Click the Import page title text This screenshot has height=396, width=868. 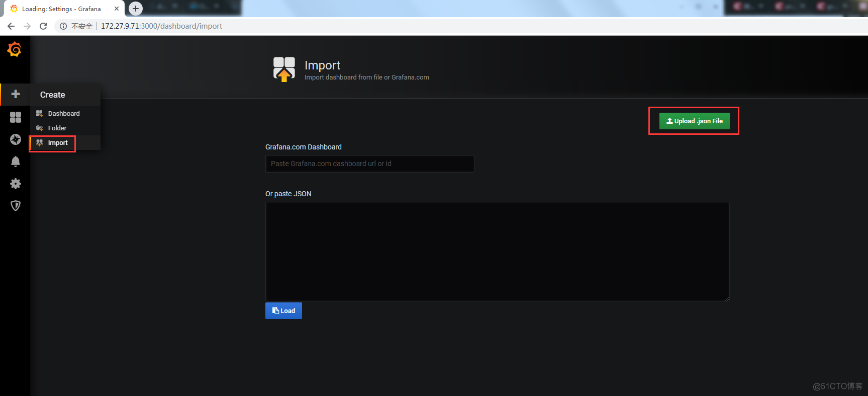click(322, 65)
